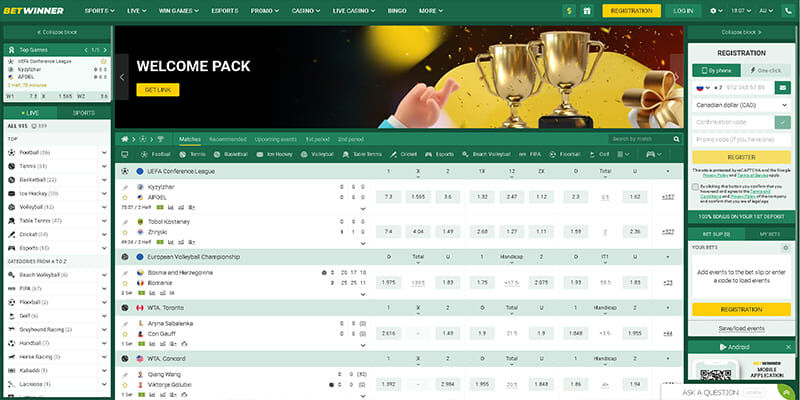Image resolution: width=800 pixels, height=400 pixels.
Task: Click the LOG IN button
Action: click(x=683, y=10)
